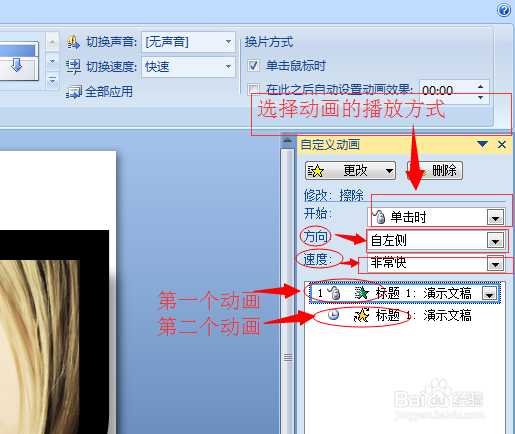Click the mouse icon of animation 1

click(334, 293)
